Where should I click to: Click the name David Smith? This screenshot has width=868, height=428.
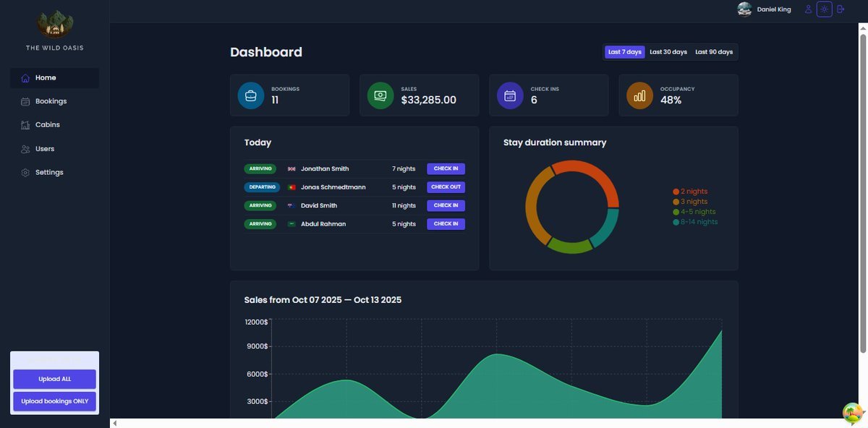[x=319, y=205]
